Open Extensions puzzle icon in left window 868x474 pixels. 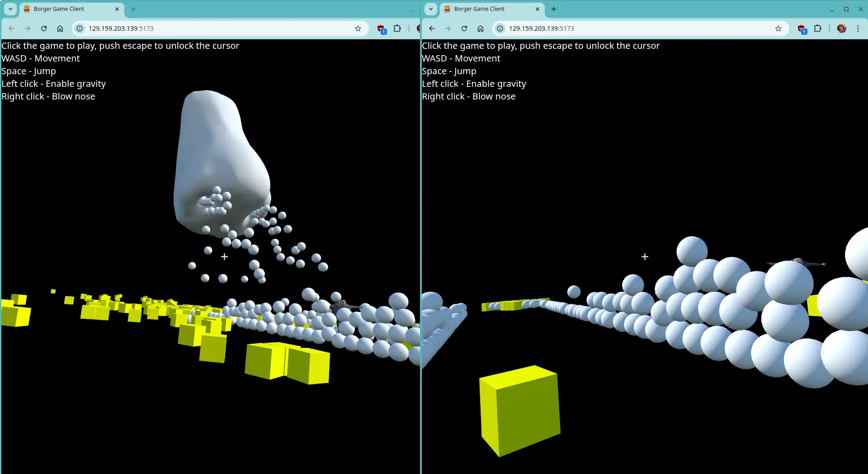(x=397, y=28)
